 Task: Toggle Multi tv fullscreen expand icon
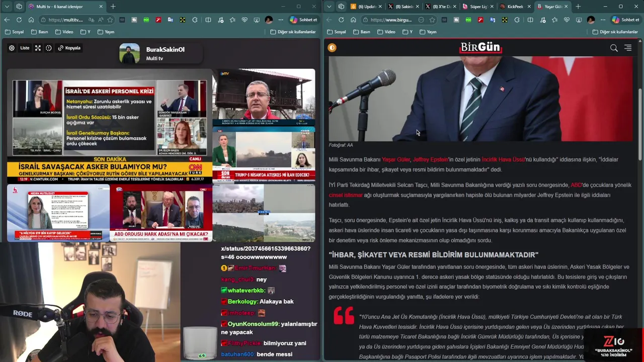tap(38, 48)
